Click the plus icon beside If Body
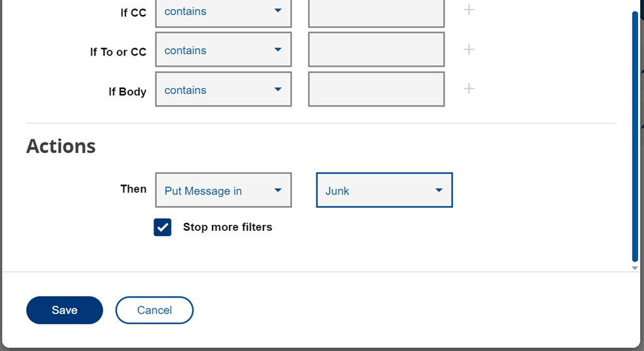The width and height of the screenshot is (644, 351). tap(469, 89)
